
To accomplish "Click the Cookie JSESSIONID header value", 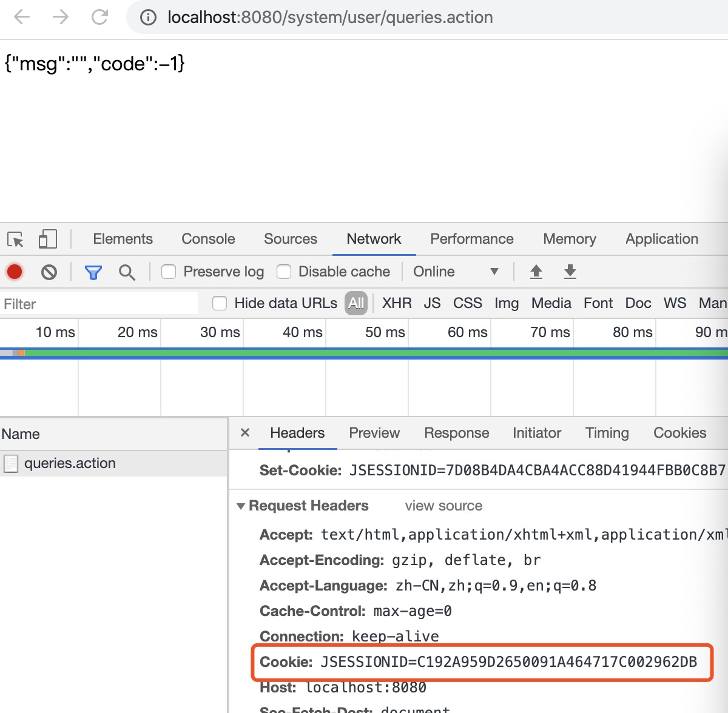I will pos(508,662).
